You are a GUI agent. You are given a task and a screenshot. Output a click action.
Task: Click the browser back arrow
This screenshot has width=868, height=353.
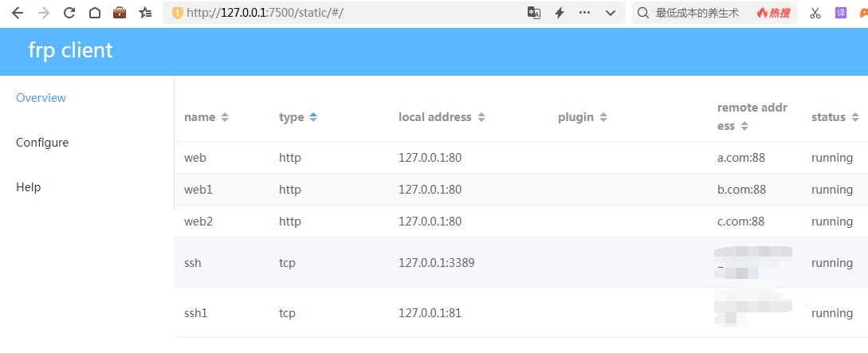[x=18, y=13]
